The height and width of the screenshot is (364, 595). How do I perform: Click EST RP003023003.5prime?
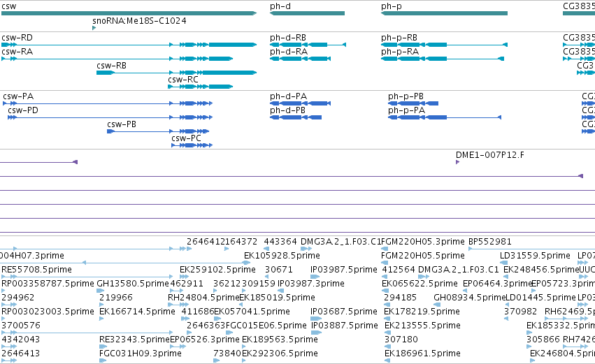(x=48, y=312)
